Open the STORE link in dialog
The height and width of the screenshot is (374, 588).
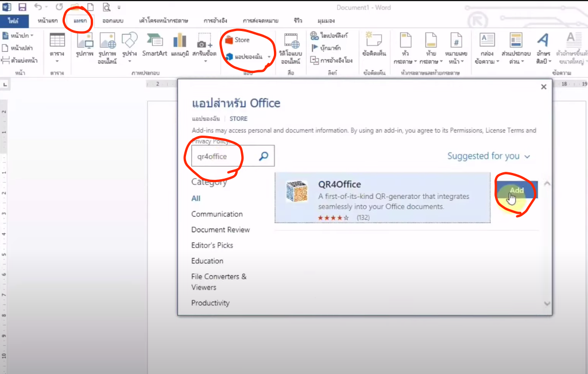(238, 118)
